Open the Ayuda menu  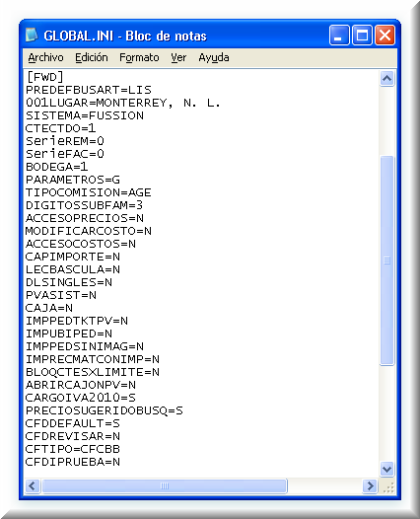(x=214, y=57)
